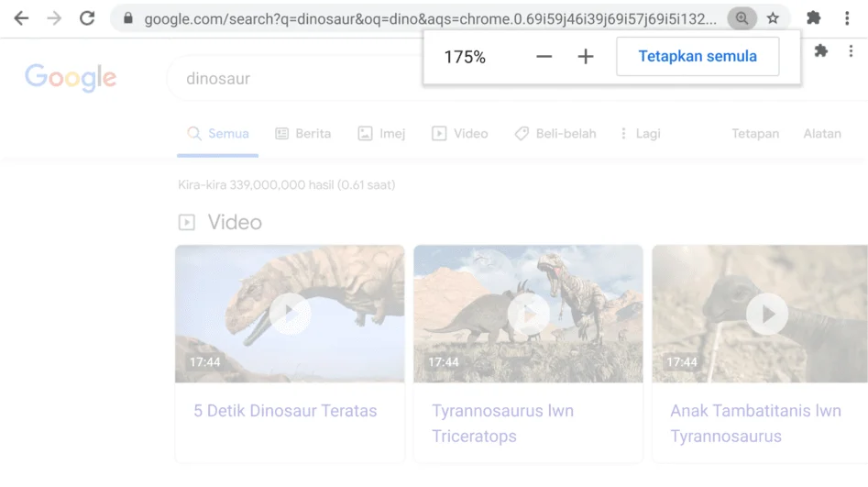Bookmark this page with the star icon
Screen dimensions: 868x487
[x=773, y=18]
